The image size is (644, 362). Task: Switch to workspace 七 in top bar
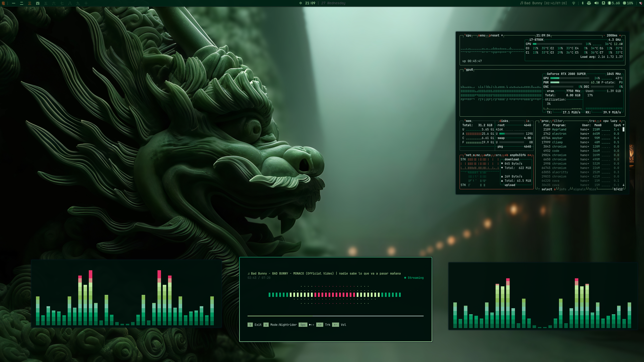62,3
